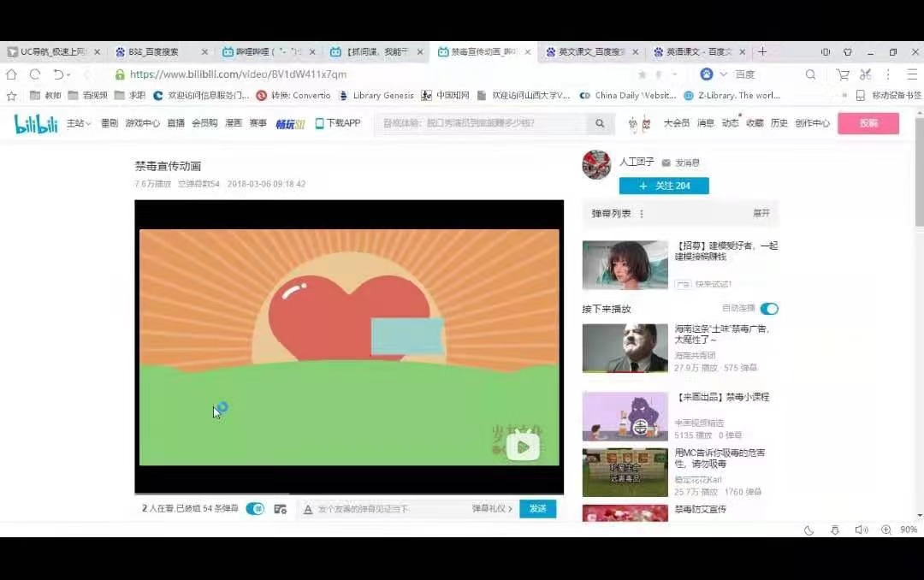Refresh the page with reload icon
Screen dimensions: 924x580
tap(35, 74)
